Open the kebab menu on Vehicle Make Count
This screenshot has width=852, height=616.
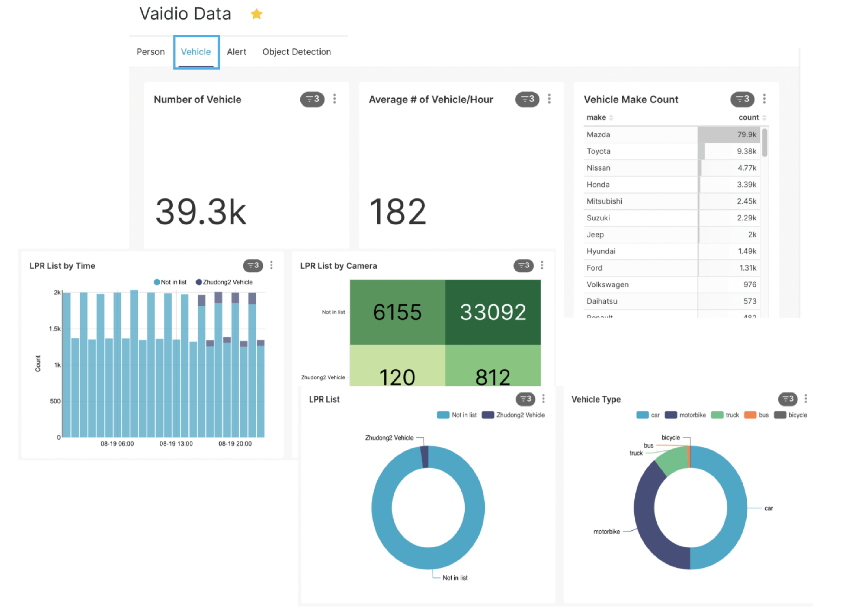[x=764, y=99]
